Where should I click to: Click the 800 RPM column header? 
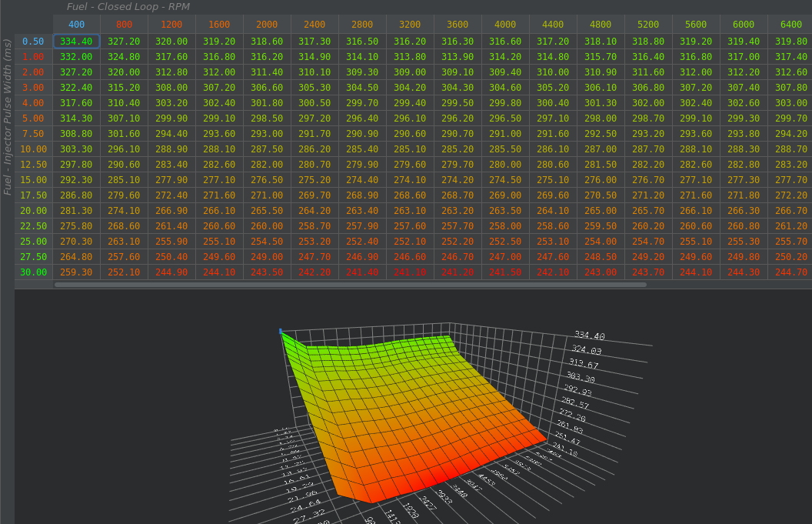coord(123,24)
